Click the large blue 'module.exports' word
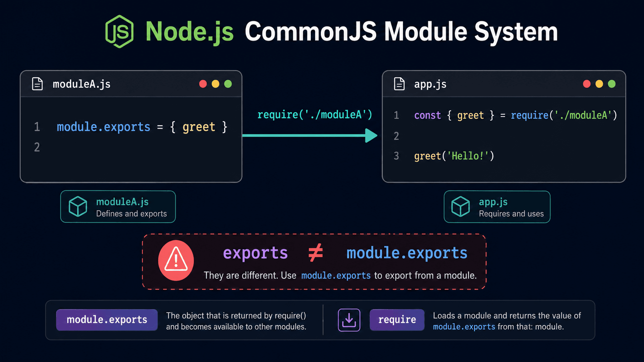 click(407, 253)
